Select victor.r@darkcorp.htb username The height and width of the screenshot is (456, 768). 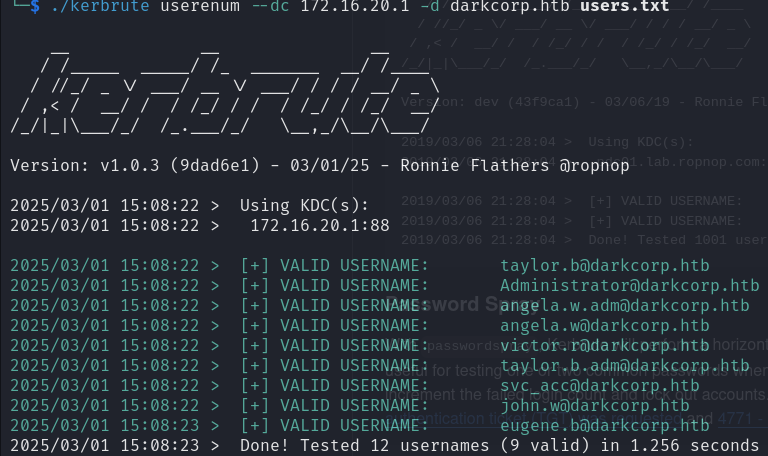click(x=604, y=346)
